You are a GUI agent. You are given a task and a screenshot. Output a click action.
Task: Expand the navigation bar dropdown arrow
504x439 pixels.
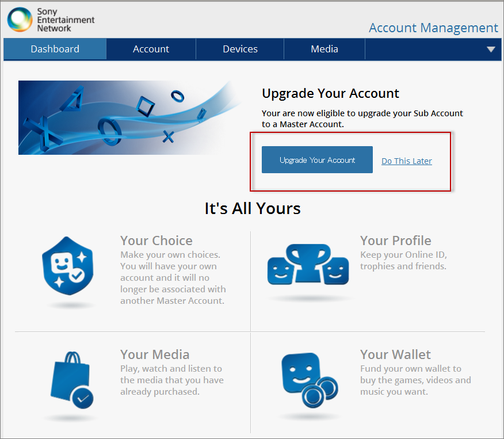[491, 49]
